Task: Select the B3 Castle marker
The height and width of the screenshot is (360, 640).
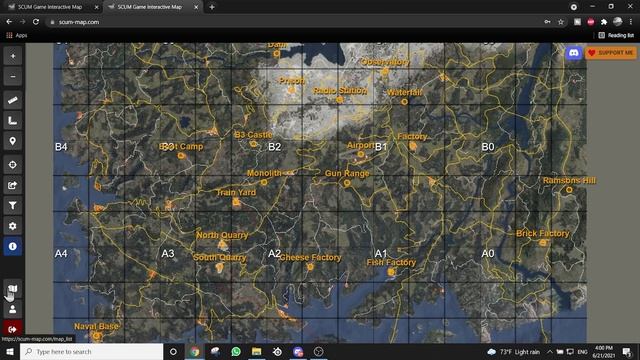Action: coord(253,144)
